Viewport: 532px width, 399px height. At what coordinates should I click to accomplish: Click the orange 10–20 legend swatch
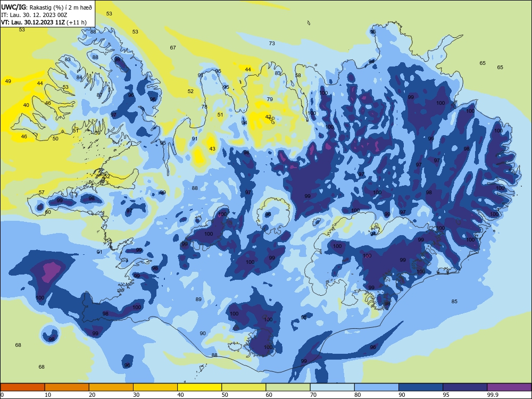(67, 387)
